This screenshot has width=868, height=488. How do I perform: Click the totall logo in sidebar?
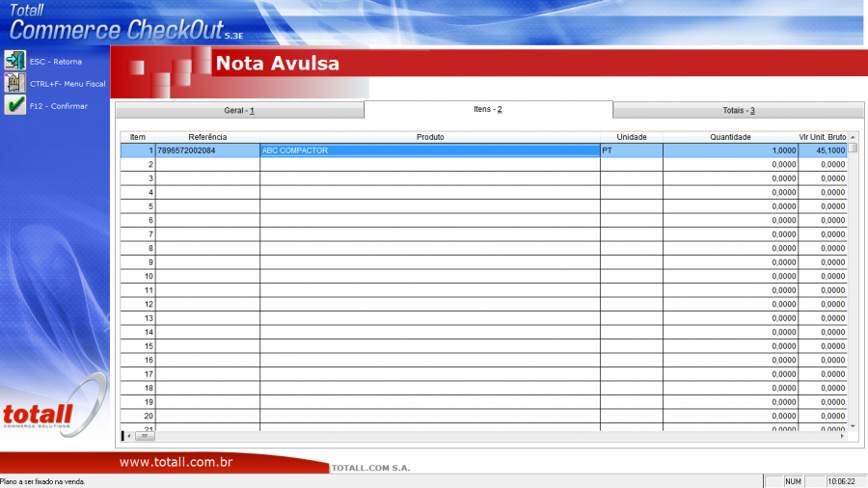tap(54, 407)
